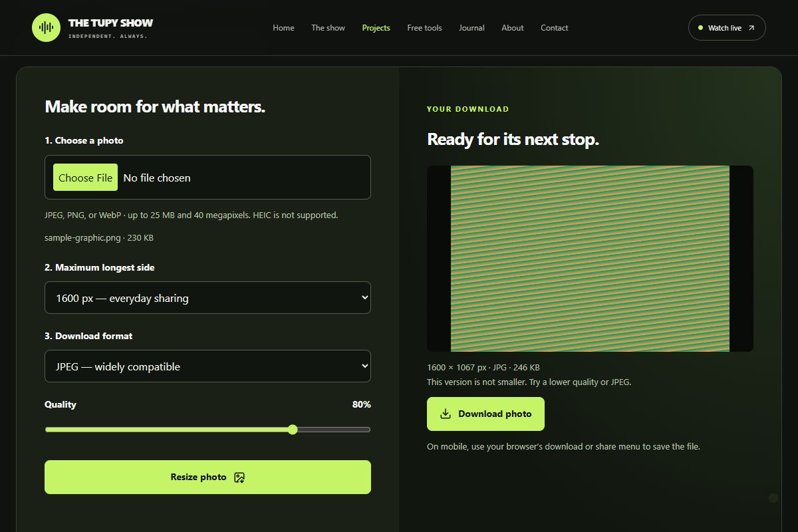The image size is (798, 532).
Task: Click the Download photo button
Action: point(485,414)
